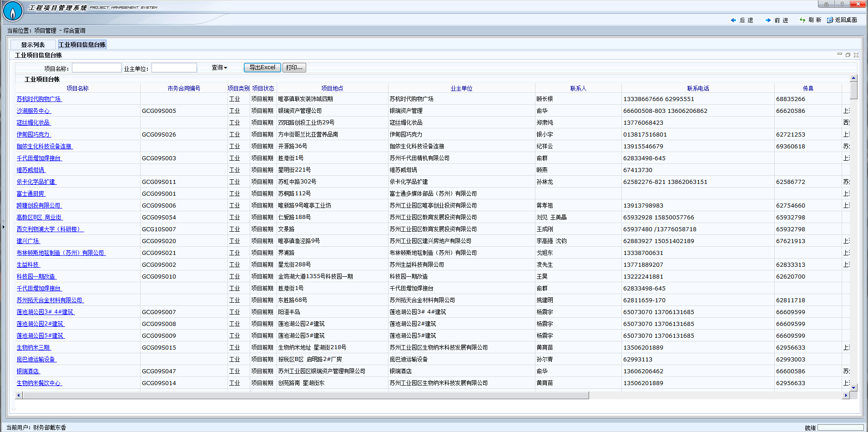
Task: Click the 项目名称 search input field
Action: click(x=97, y=68)
